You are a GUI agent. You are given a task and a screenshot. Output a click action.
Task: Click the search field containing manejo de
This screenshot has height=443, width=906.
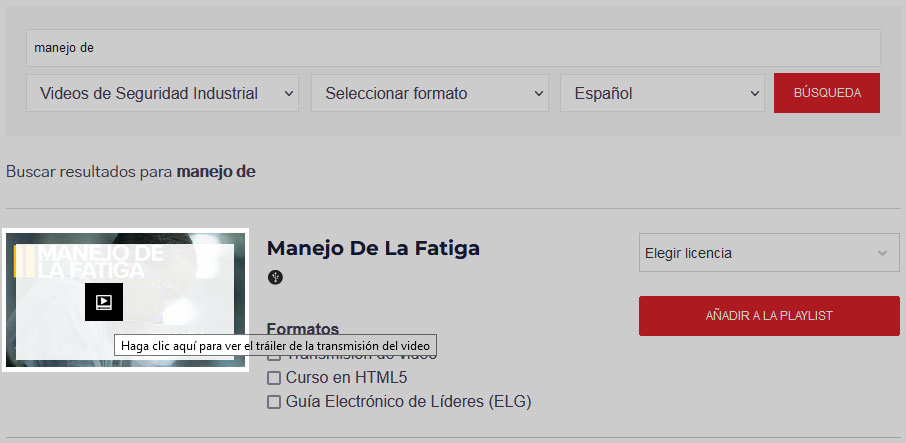(x=453, y=48)
